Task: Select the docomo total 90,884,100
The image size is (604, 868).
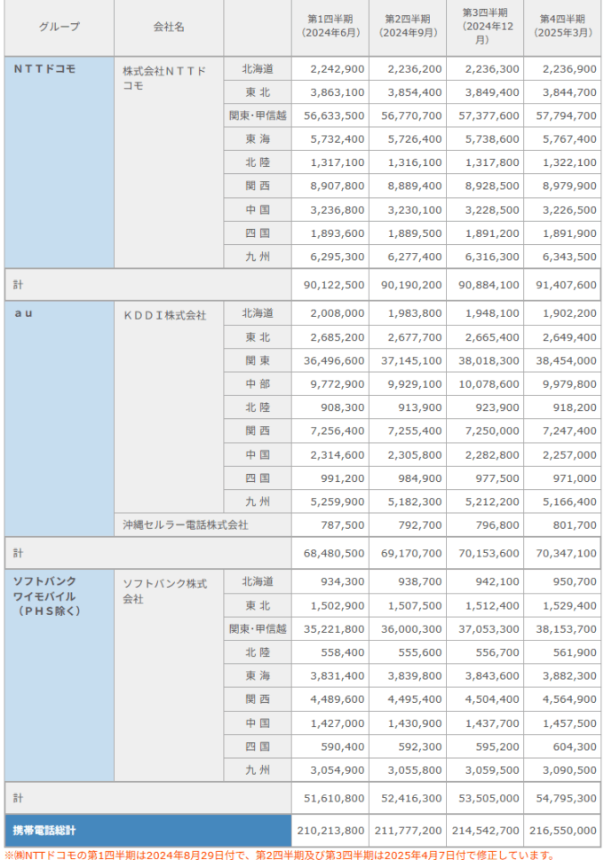Action: [489, 285]
